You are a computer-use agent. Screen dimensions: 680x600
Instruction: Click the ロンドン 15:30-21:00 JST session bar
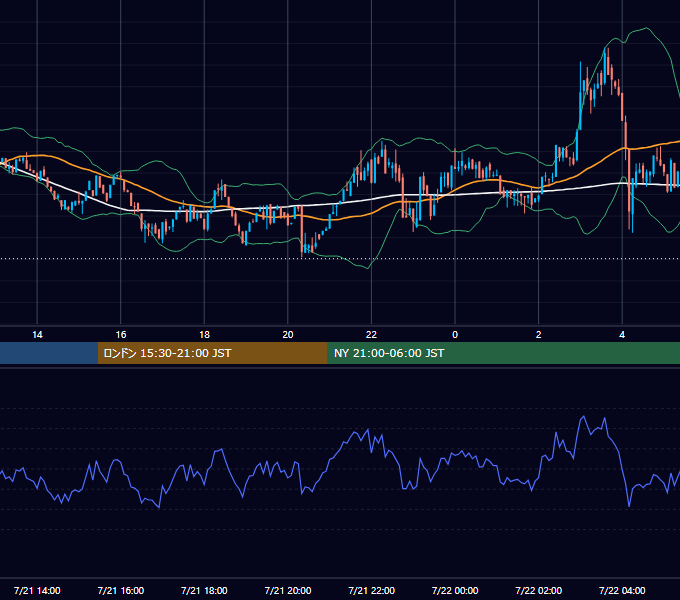tap(212, 353)
